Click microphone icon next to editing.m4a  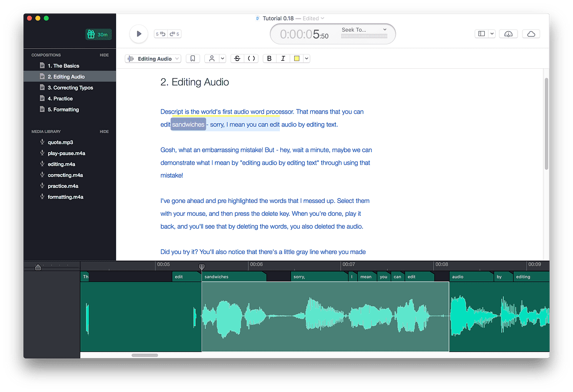(42, 164)
